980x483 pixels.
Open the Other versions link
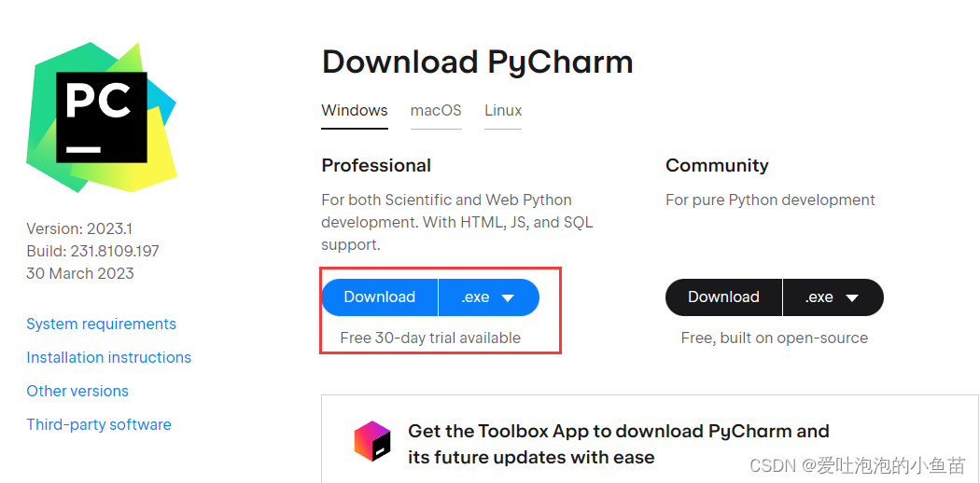tap(77, 392)
